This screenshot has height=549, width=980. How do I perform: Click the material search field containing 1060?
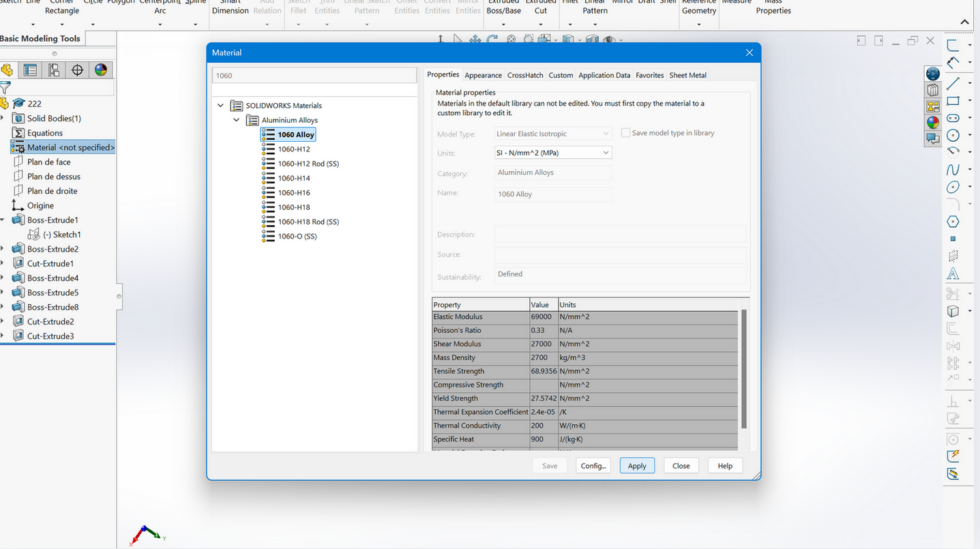point(314,75)
